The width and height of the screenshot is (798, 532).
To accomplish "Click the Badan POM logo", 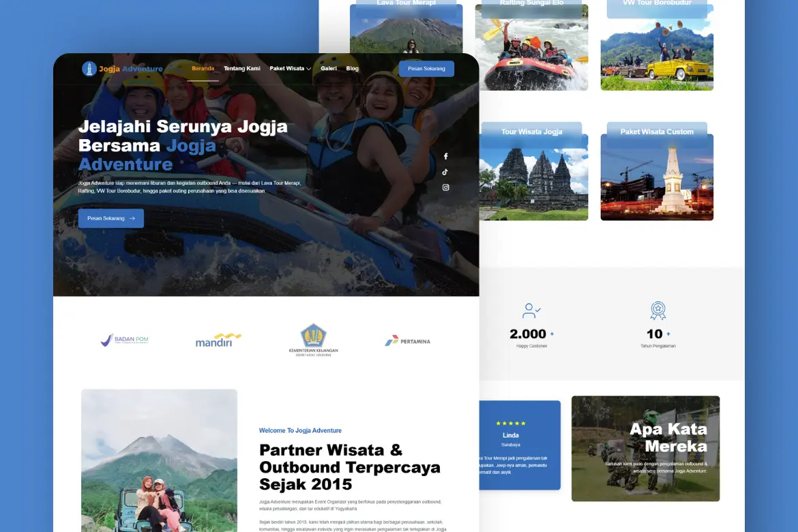I will [x=124, y=340].
